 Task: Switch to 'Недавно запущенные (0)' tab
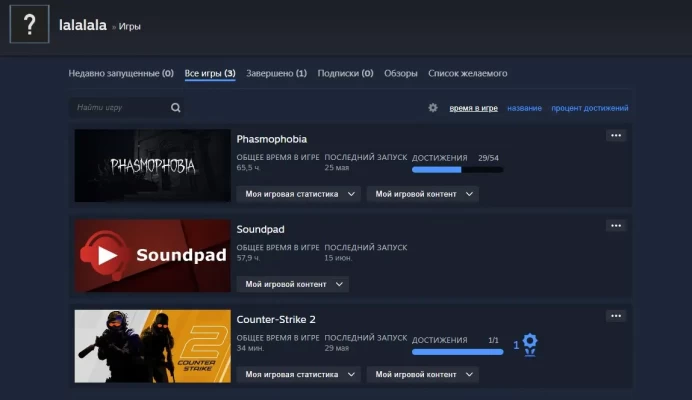point(121,73)
